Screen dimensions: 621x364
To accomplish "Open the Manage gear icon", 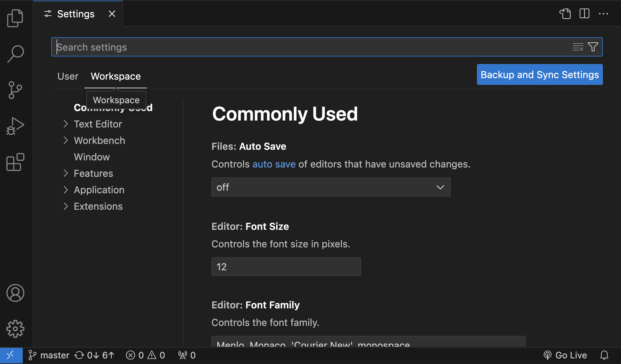I will (15, 329).
